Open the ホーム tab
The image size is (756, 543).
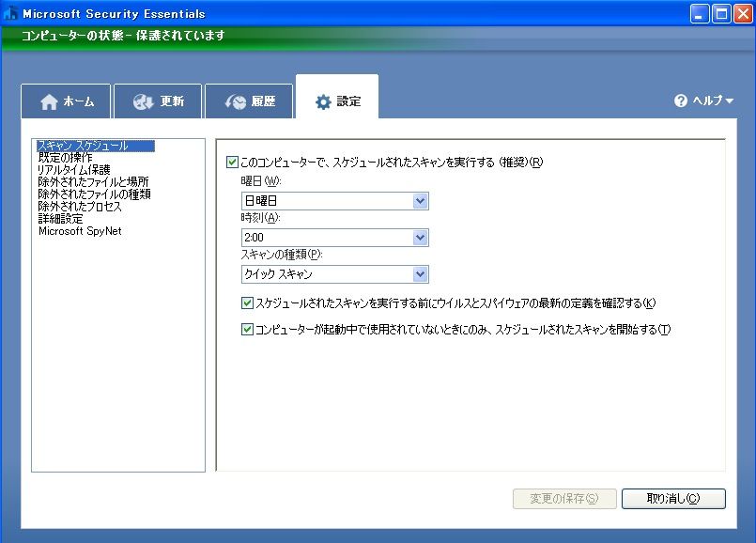(x=66, y=101)
